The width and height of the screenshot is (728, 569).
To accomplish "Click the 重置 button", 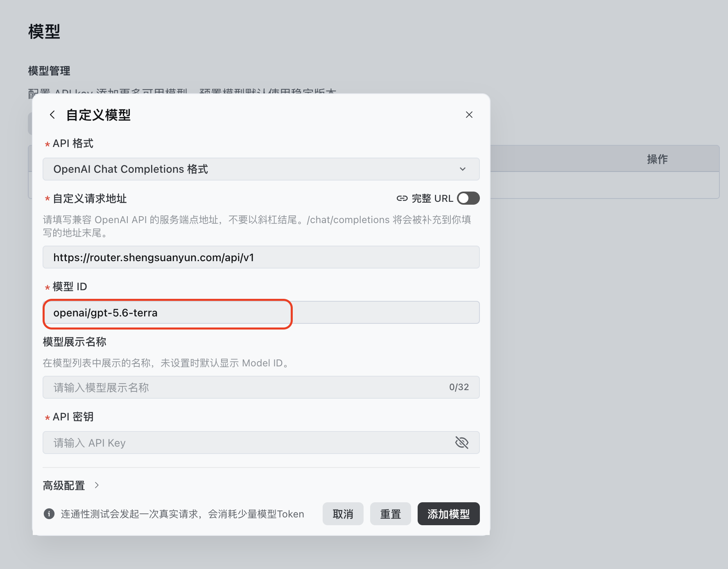I will point(391,514).
